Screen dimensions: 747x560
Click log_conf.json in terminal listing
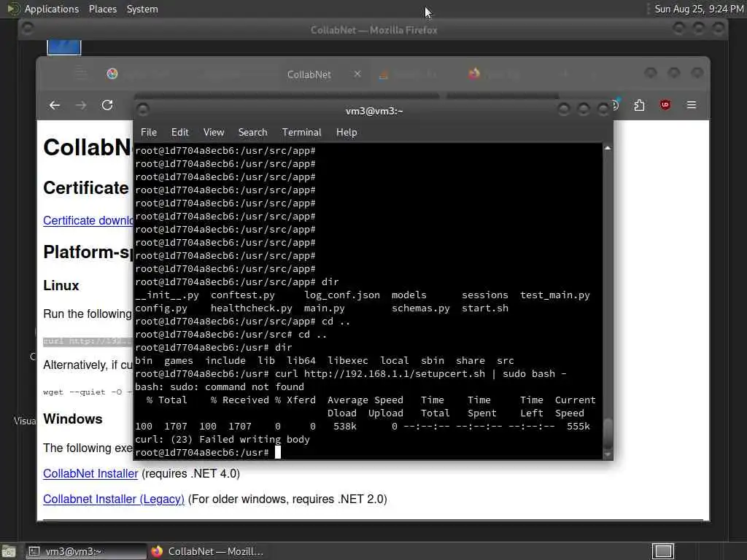click(x=342, y=295)
